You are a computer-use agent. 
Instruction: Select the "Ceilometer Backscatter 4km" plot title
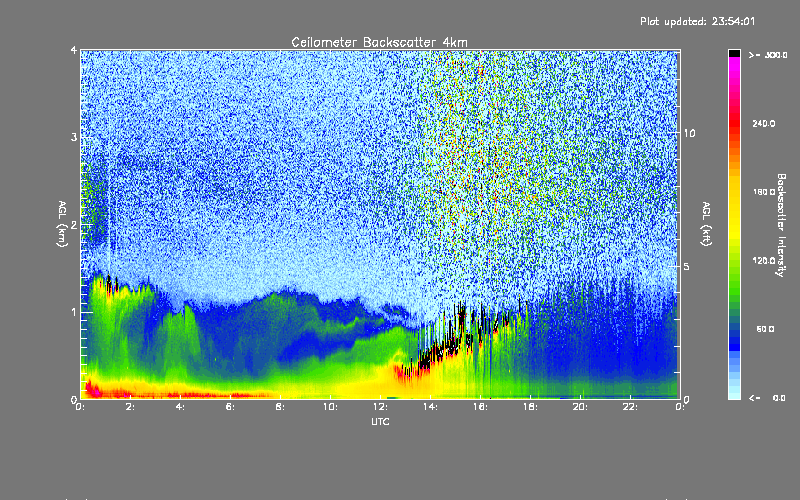pyautogui.click(x=379, y=42)
